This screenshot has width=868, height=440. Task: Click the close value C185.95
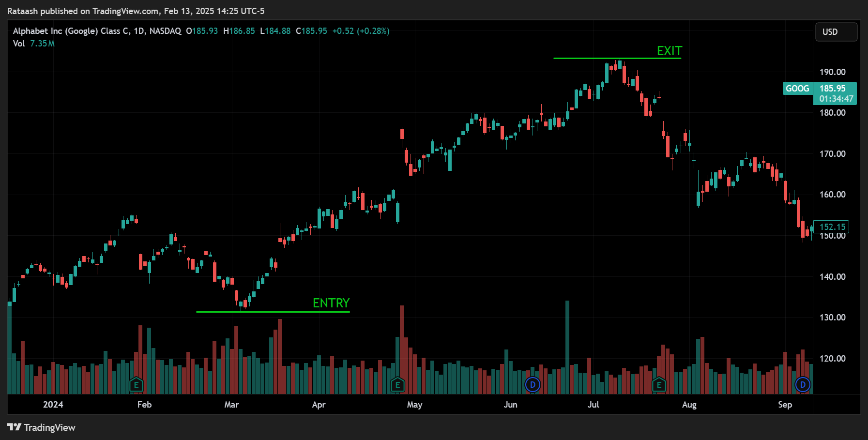tap(311, 31)
